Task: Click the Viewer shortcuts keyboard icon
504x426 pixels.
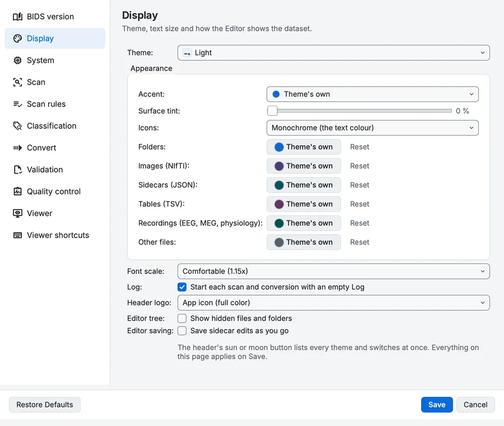Action: (x=18, y=235)
